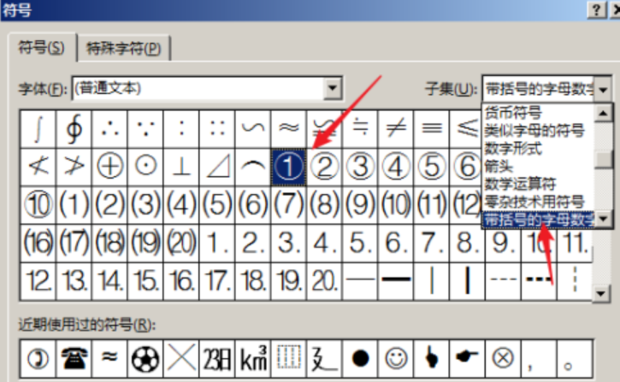Pick the 23日 recent symbol
620x382 pixels.
pos(217,358)
